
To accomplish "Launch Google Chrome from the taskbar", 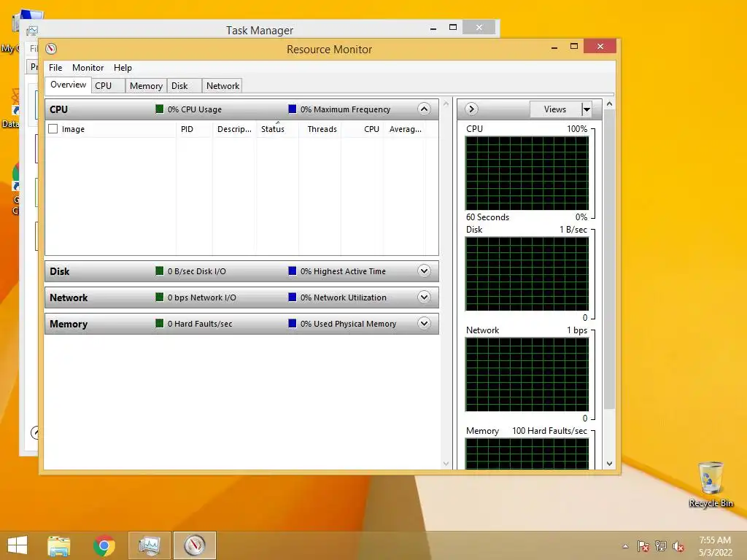I will pos(104,545).
